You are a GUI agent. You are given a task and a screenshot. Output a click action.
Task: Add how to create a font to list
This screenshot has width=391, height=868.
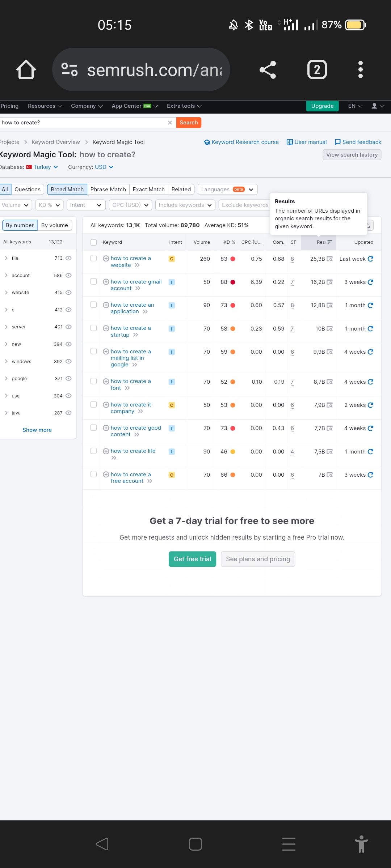(106, 381)
